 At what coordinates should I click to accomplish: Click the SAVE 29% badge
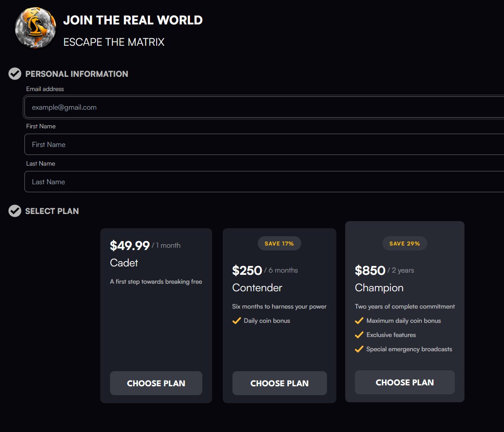click(x=405, y=243)
